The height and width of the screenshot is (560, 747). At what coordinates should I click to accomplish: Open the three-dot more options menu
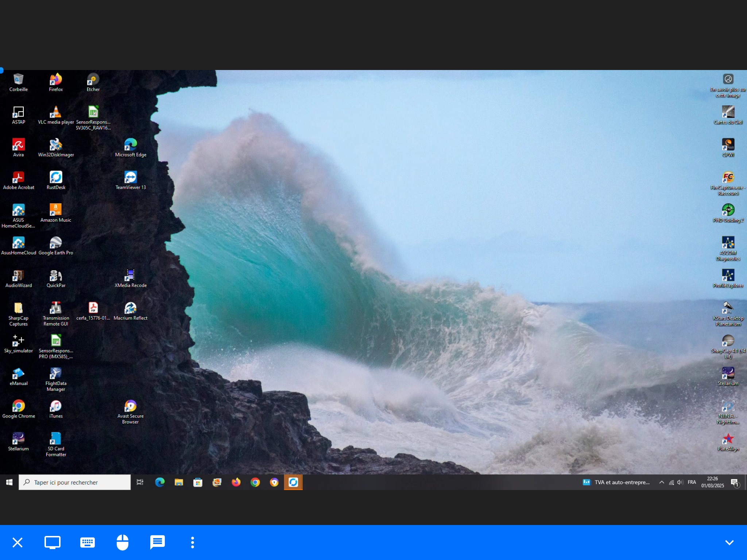coord(193,542)
